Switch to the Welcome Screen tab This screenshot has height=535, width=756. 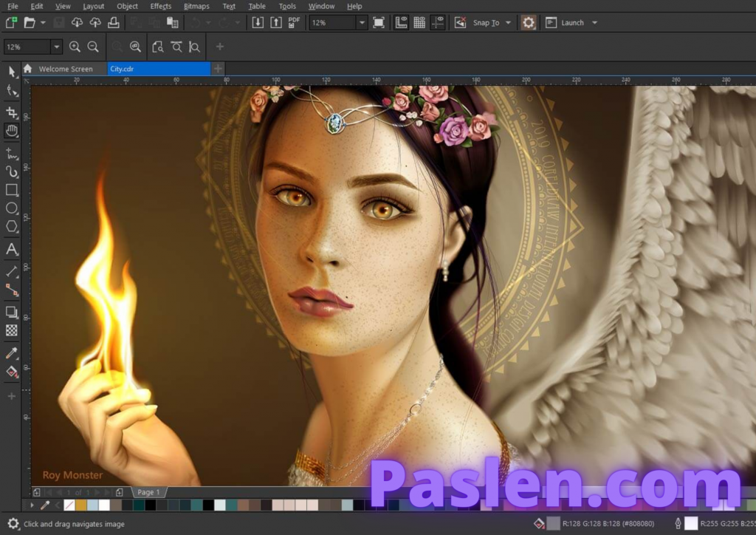(66, 69)
